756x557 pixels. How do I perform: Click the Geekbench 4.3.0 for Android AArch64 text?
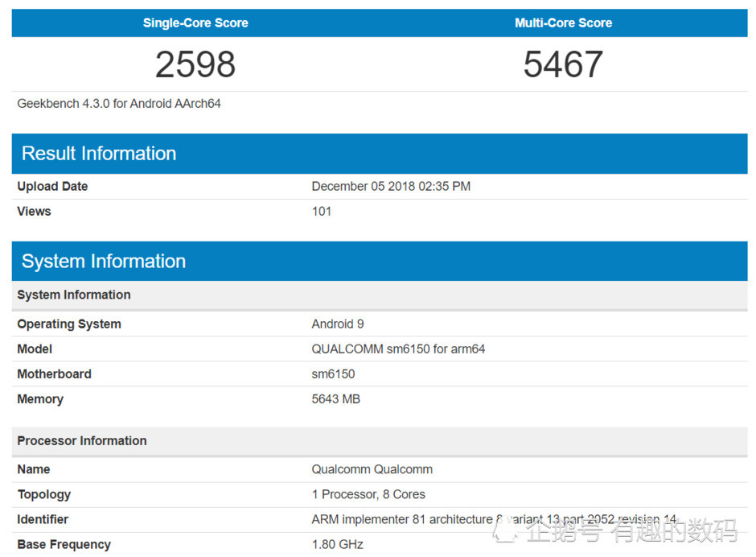[119, 103]
